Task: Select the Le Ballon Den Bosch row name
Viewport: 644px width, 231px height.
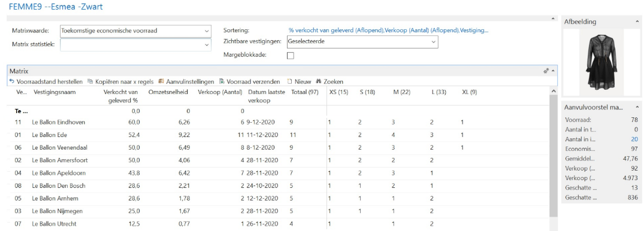Action: point(59,186)
